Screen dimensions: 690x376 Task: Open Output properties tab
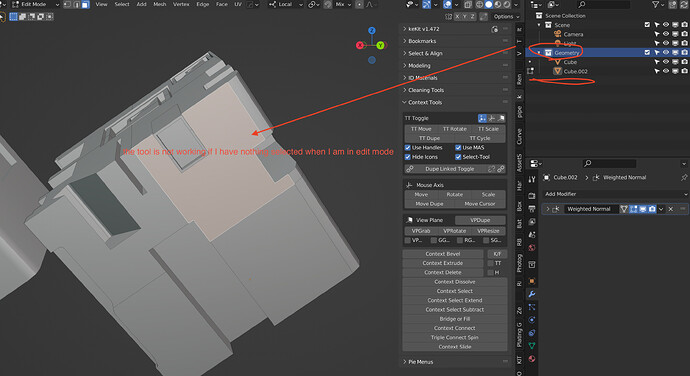(532, 209)
